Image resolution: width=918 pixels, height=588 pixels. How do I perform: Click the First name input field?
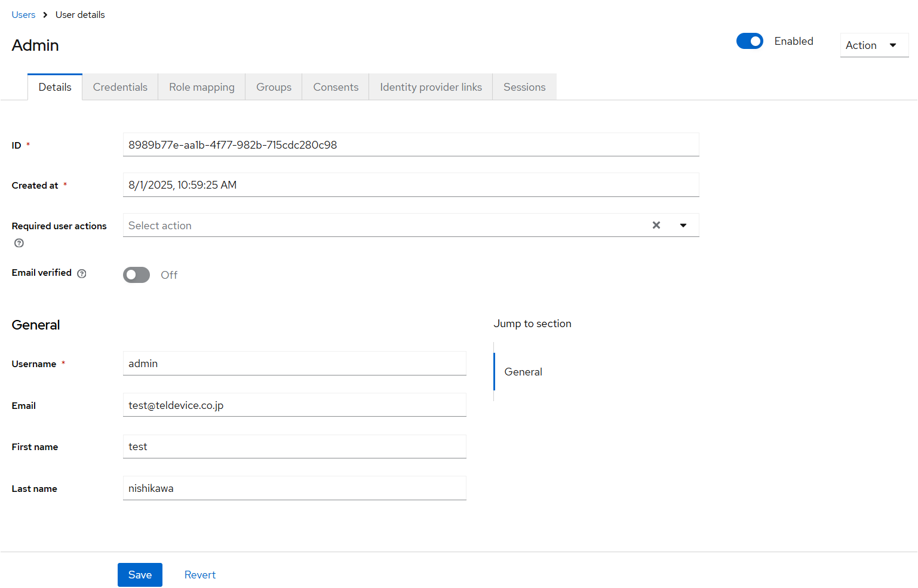point(294,447)
